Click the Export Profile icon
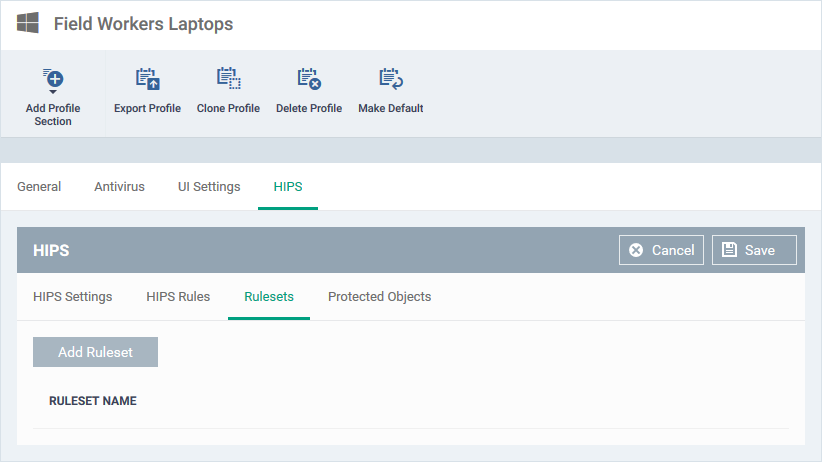 tap(147, 79)
